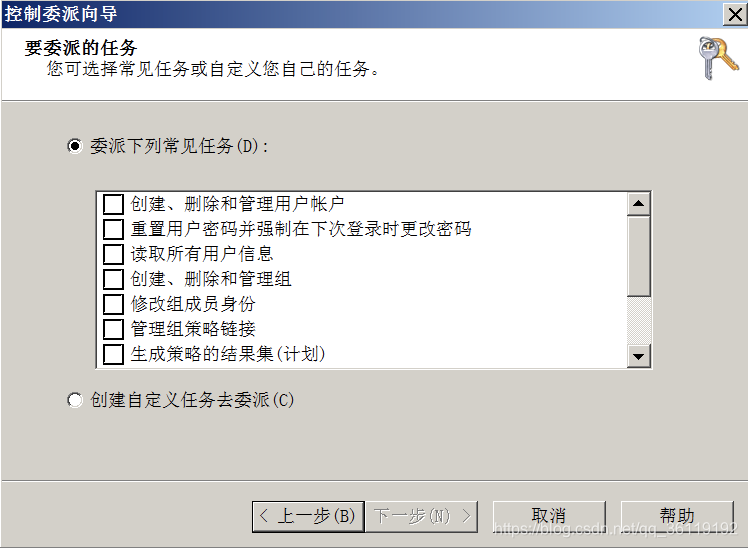The width and height of the screenshot is (748, 548).
Task: Enable 管理组策略链接 checkbox
Action: tap(113, 329)
